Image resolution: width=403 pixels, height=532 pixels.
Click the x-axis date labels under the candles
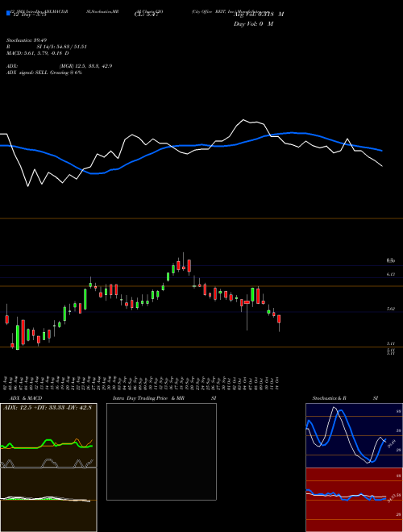pos(142,384)
